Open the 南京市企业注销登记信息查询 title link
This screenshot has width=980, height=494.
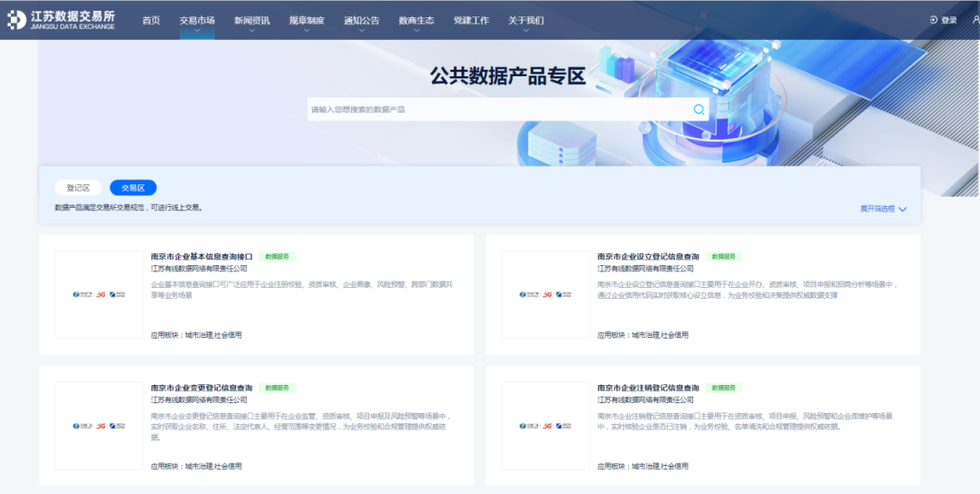tap(648, 388)
